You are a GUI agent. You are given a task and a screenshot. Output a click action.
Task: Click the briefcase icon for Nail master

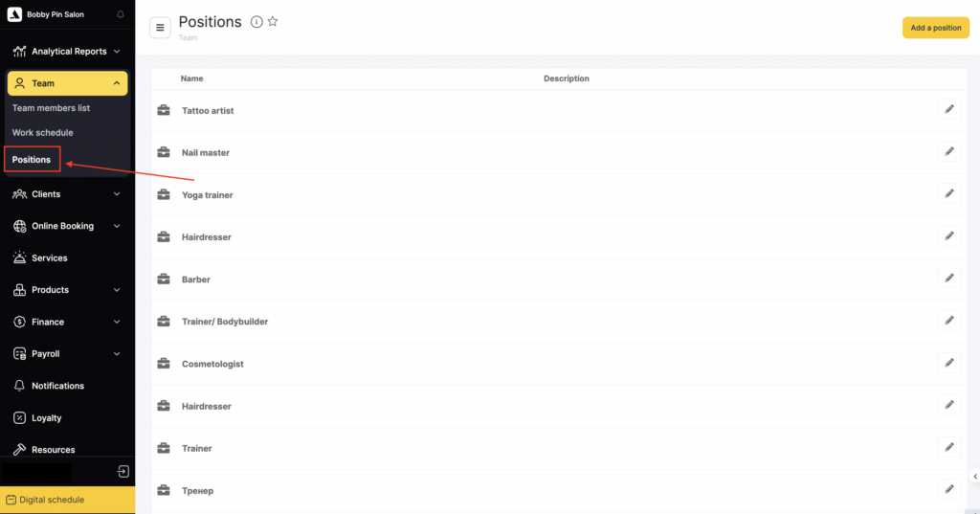pyautogui.click(x=164, y=152)
